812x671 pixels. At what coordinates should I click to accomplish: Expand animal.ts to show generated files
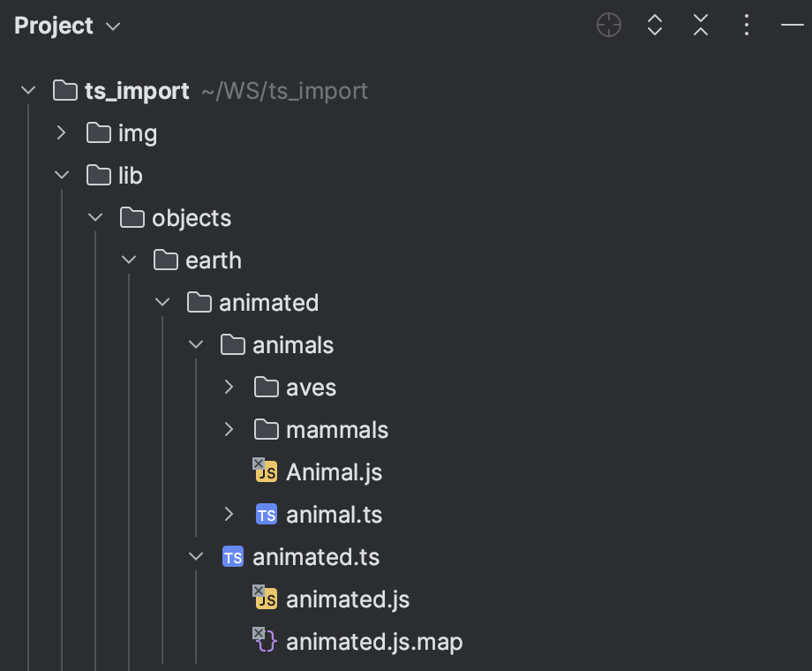(229, 514)
